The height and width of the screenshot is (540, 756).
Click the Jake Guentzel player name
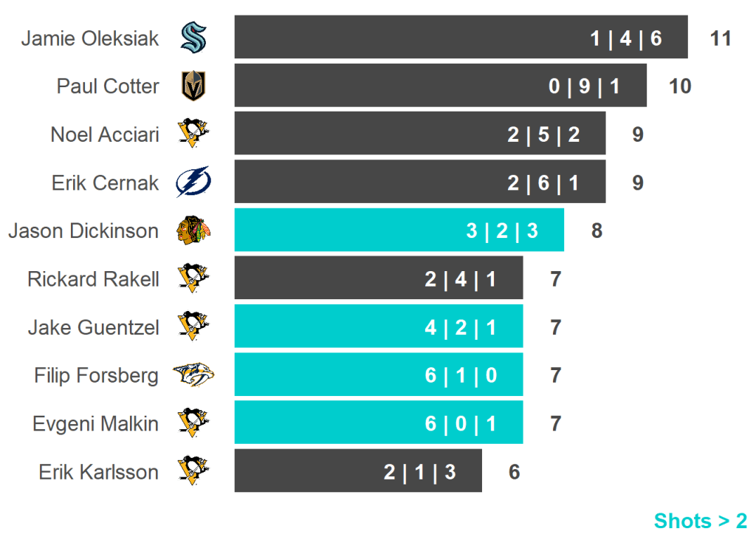tap(93, 327)
